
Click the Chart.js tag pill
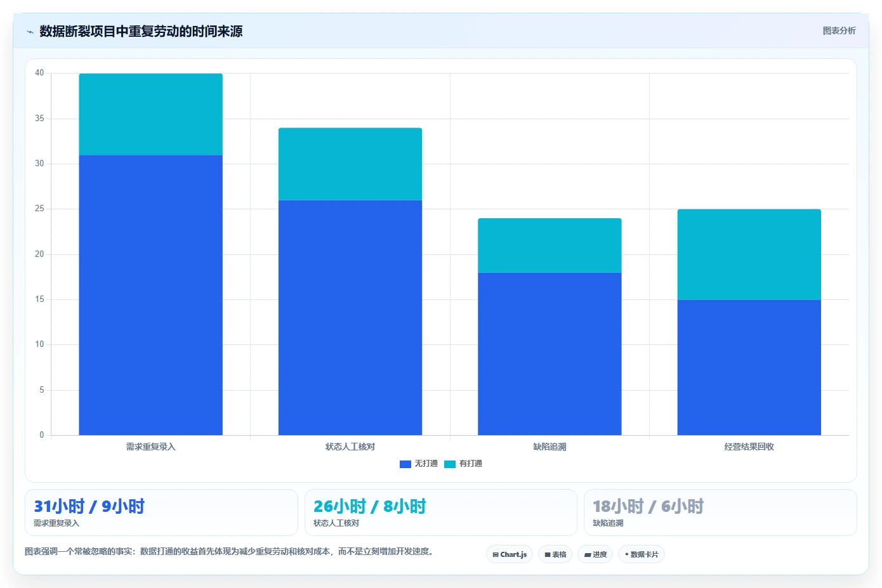(510, 554)
